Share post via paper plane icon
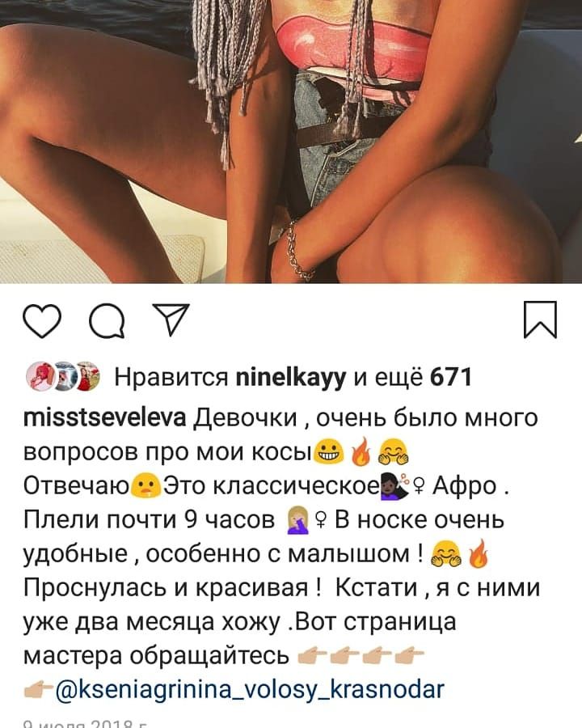 point(171,320)
